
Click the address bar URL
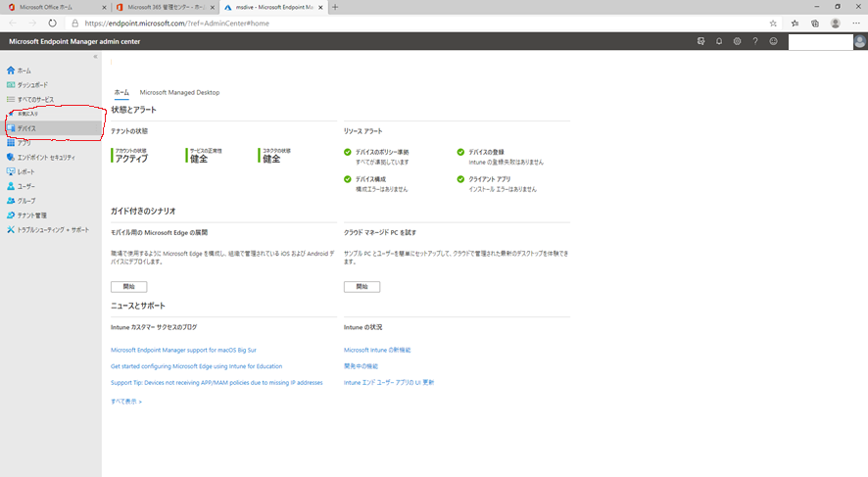tap(177, 24)
